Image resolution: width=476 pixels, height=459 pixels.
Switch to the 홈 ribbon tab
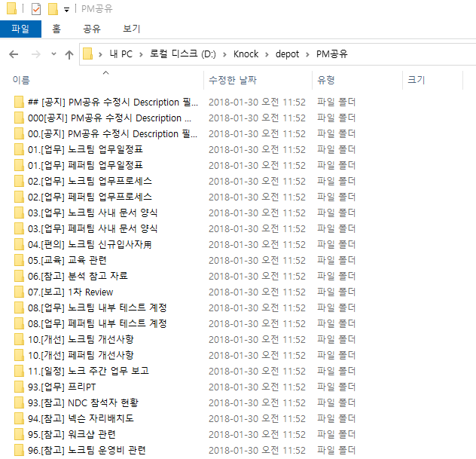click(x=56, y=29)
